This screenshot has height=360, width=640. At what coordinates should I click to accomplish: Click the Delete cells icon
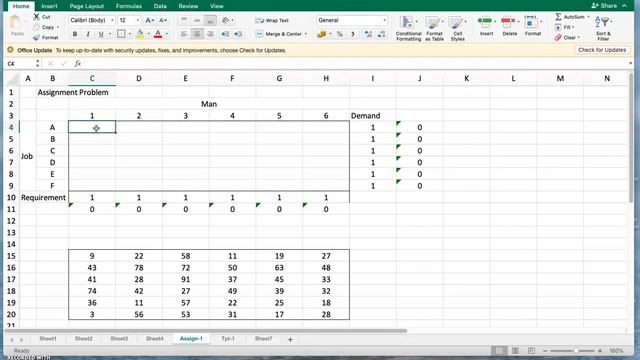pyautogui.click(x=508, y=21)
